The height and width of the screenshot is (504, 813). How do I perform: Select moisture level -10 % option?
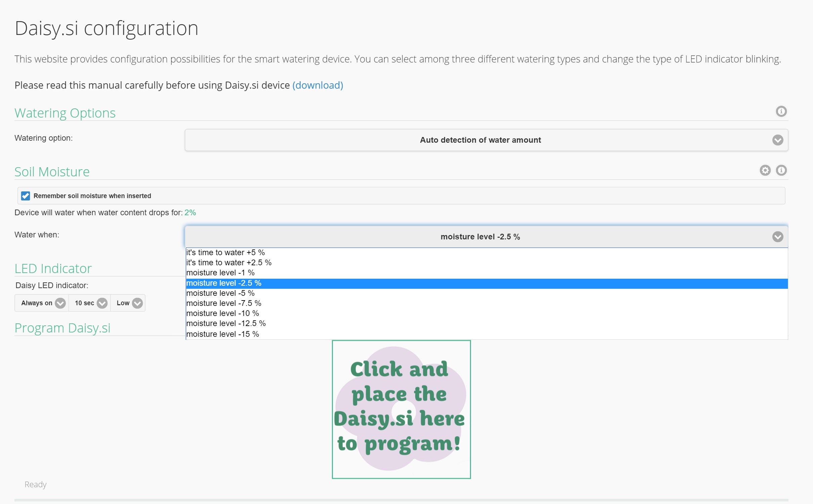click(486, 313)
